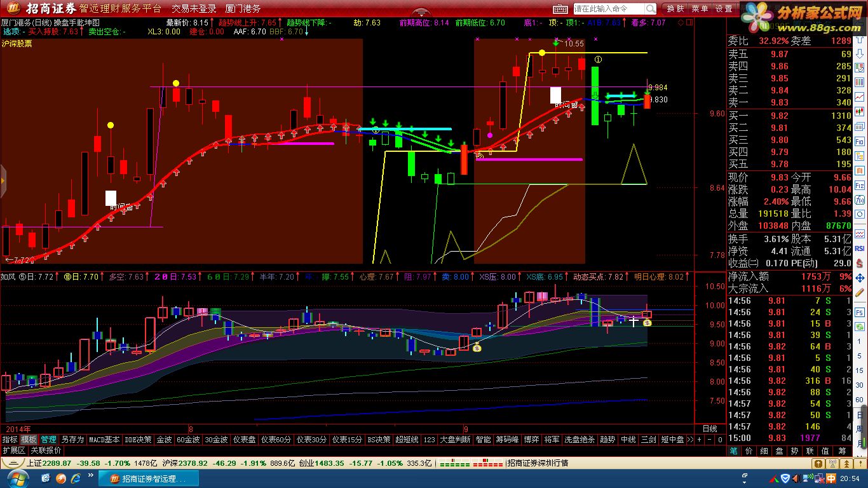Expand more templates with >> arrow
868x488 pixels.
(x=690, y=440)
